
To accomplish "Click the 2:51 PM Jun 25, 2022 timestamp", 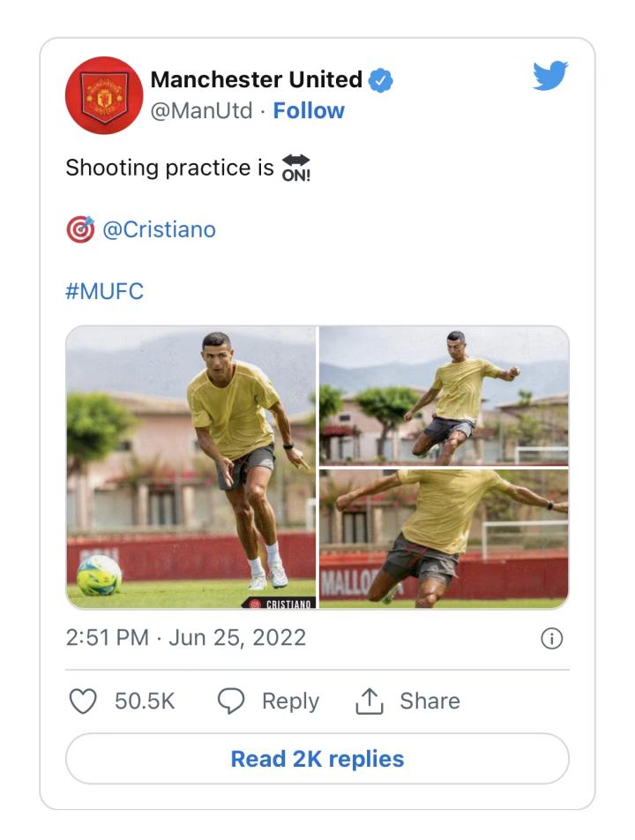I will point(185,638).
